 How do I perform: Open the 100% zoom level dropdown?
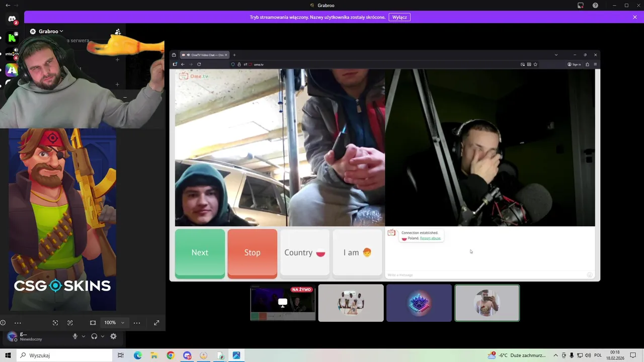(x=114, y=323)
